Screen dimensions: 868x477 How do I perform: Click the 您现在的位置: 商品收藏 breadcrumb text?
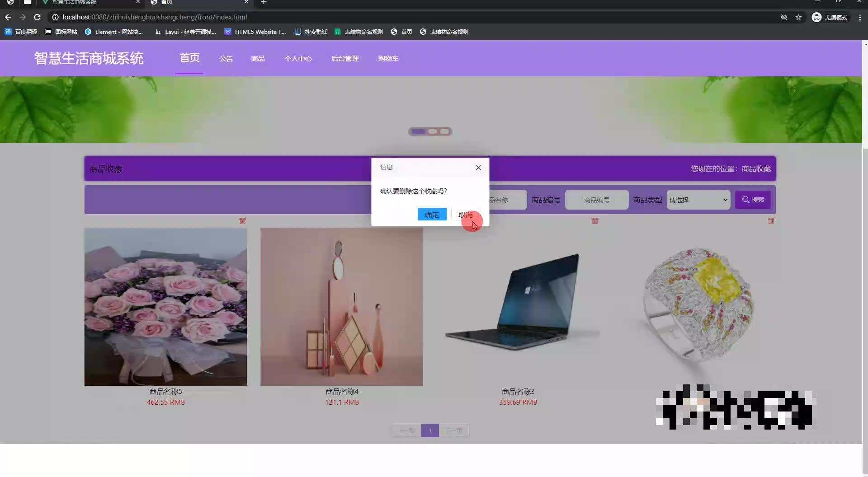click(x=731, y=168)
